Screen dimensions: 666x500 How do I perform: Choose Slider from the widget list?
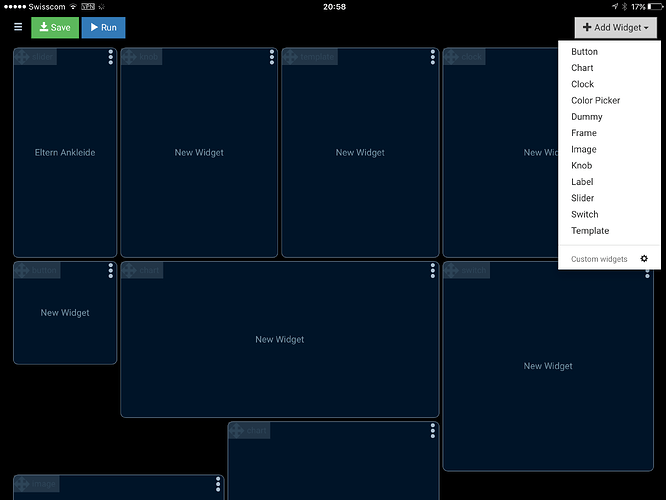(582, 198)
